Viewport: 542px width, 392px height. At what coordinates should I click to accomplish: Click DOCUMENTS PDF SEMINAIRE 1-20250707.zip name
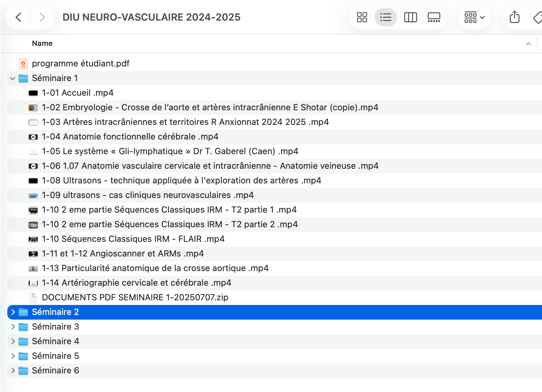(x=135, y=297)
